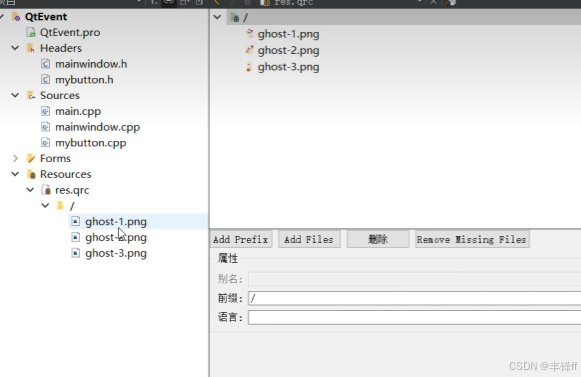
Task: Collapse the Headers node
Action: [15, 48]
